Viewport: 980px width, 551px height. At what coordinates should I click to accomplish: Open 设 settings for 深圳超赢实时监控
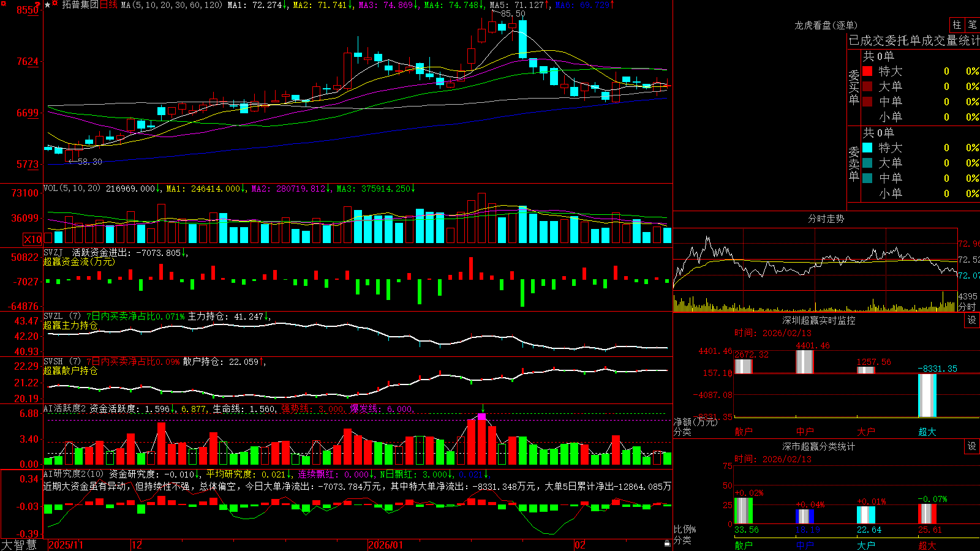972,320
